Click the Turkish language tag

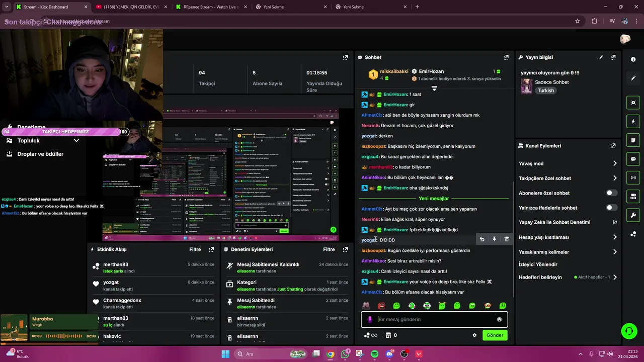545,90
